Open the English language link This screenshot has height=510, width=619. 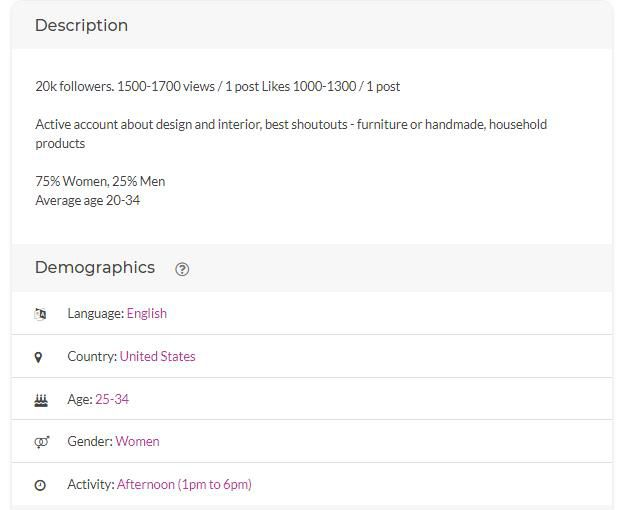(147, 313)
